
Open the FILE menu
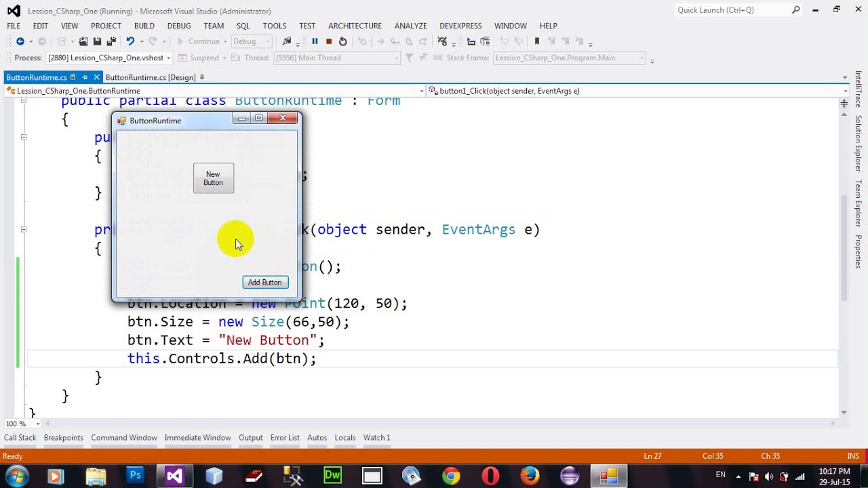click(14, 26)
